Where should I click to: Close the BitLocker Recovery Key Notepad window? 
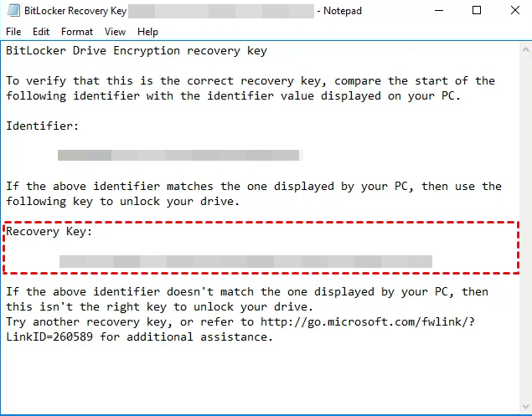click(x=513, y=11)
